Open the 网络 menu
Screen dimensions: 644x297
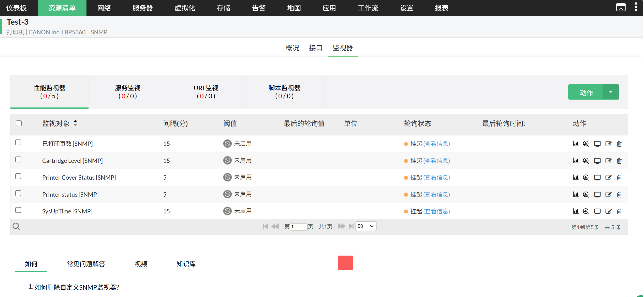click(104, 8)
